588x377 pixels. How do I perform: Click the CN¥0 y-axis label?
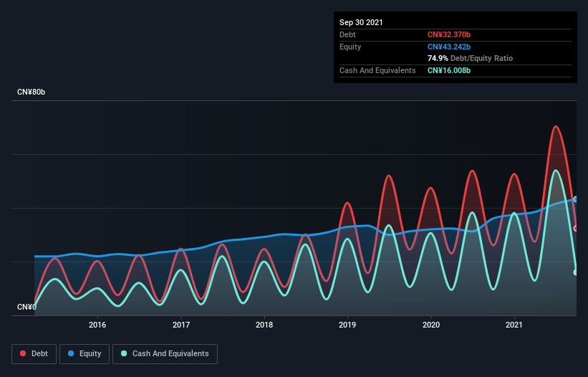(x=26, y=307)
